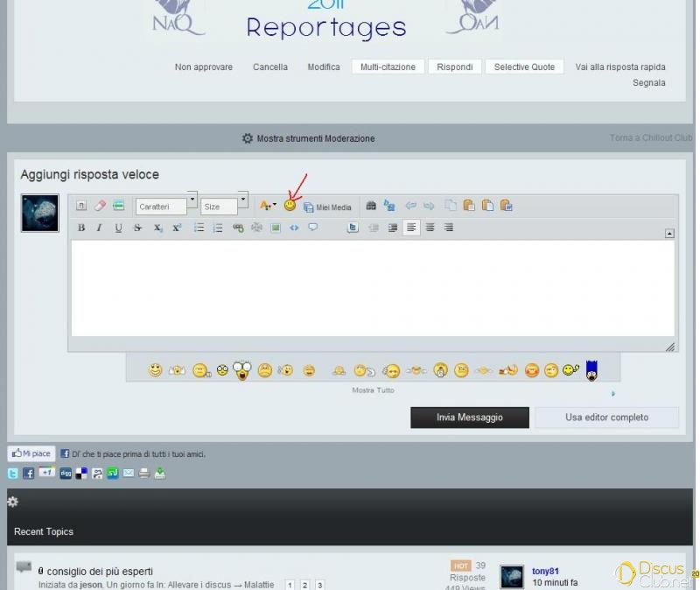Redo the last edit
Viewport: 700px width, 590px height.
429,206
